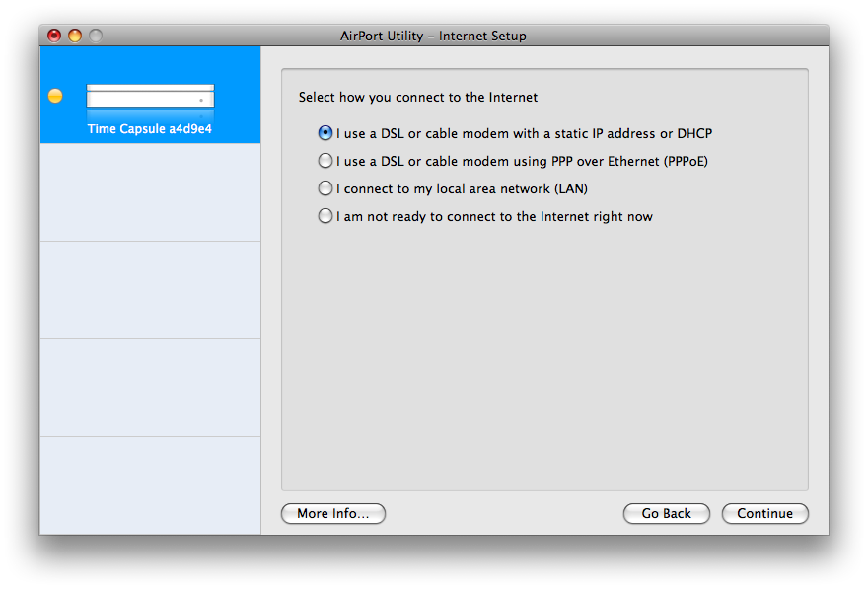This screenshot has width=868, height=589.
Task: Click the Go Back button
Action: click(666, 513)
